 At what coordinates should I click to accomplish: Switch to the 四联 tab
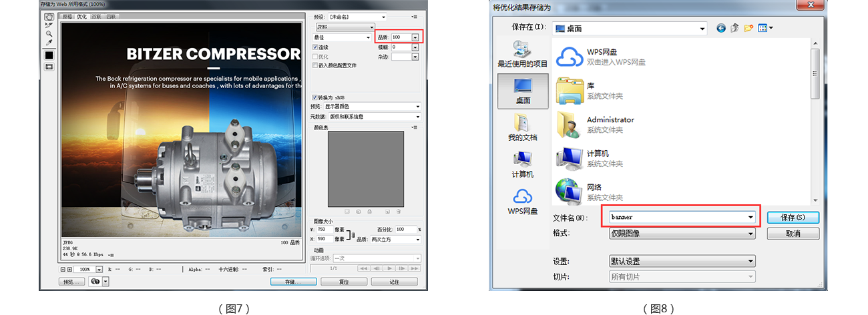click(x=111, y=17)
